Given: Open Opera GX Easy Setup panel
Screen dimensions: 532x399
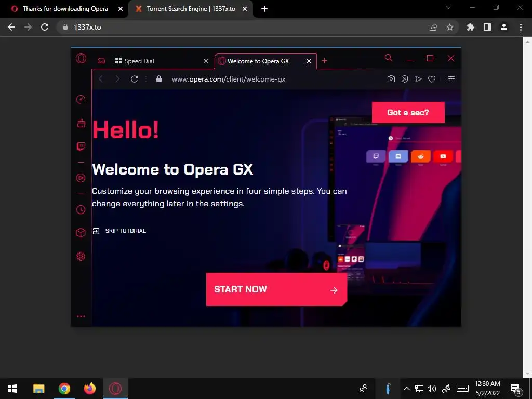Looking at the screenshot, I should (x=451, y=79).
